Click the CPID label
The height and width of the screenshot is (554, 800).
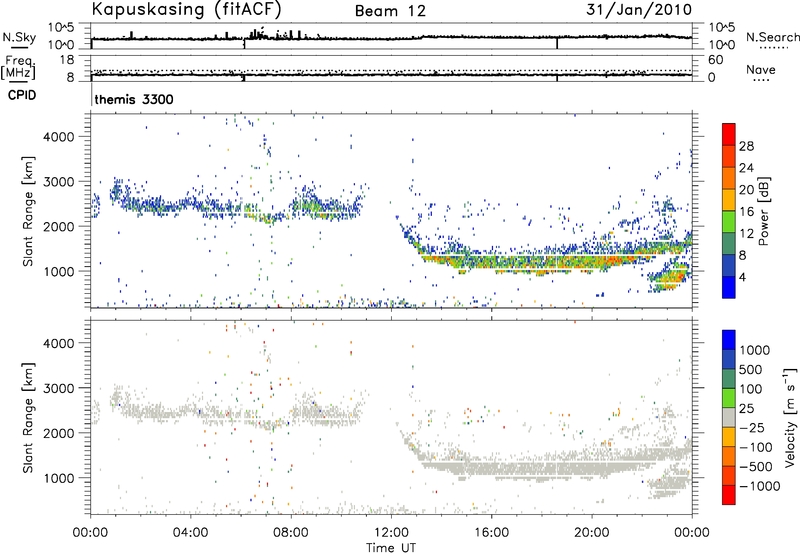click(22, 95)
